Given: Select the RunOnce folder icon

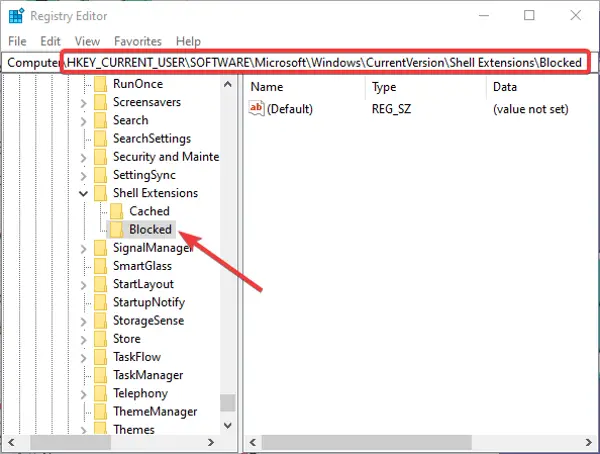Looking at the screenshot, I should pos(101,84).
